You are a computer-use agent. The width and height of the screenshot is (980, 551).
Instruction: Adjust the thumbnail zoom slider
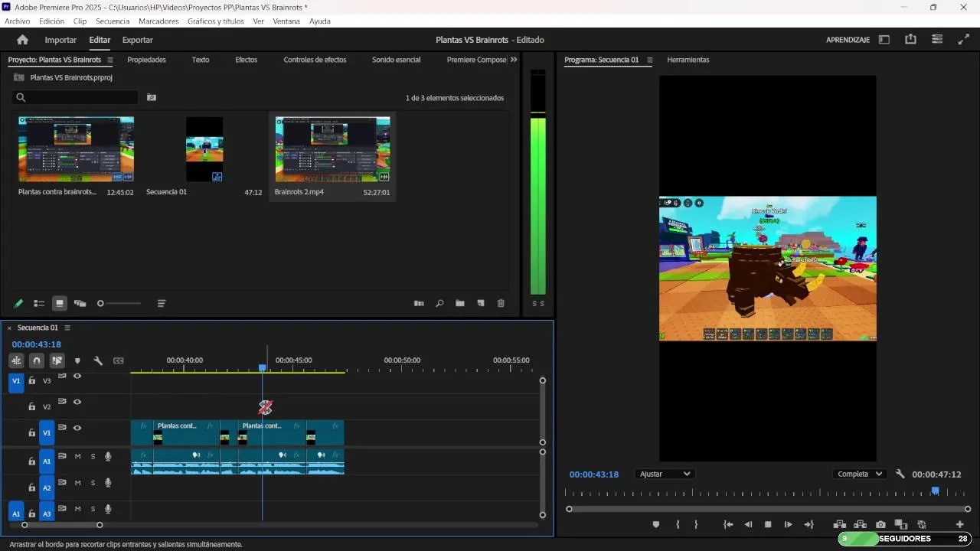point(120,304)
